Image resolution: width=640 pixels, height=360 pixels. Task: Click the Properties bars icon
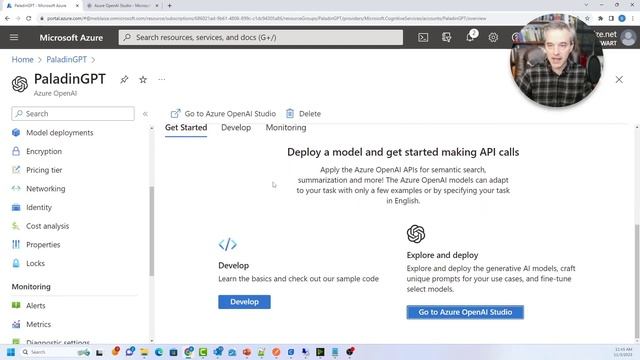pyautogui.click(x=16, y=244)
